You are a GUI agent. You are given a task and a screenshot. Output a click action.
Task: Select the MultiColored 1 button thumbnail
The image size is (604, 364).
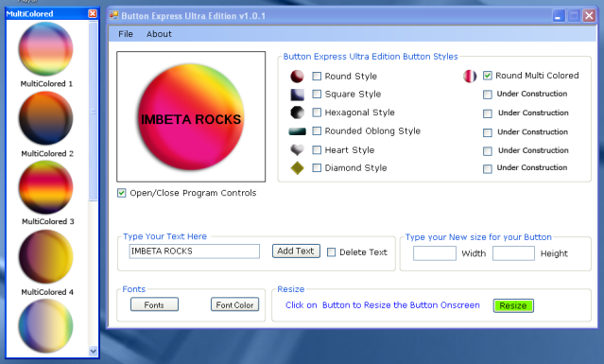(45, 48)
